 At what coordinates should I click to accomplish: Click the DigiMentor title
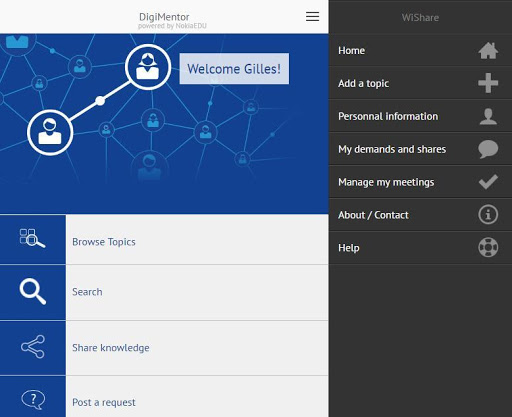(164, 17)
